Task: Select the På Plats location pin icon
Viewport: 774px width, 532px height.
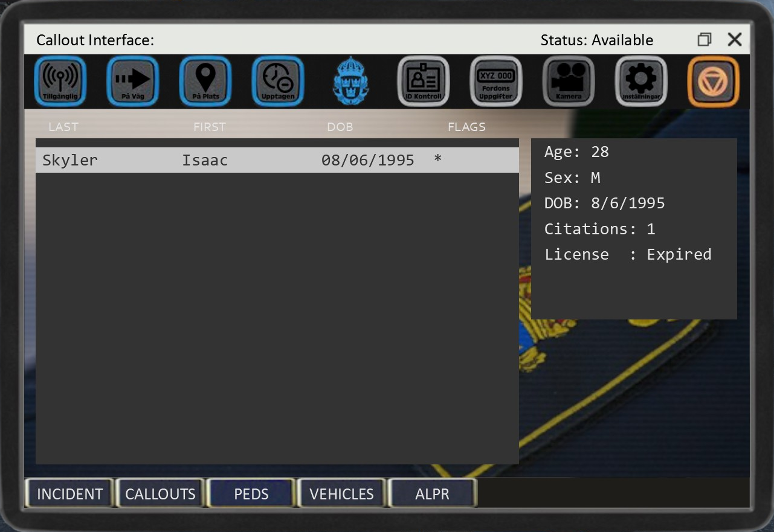Action: [x=205, y=82]
